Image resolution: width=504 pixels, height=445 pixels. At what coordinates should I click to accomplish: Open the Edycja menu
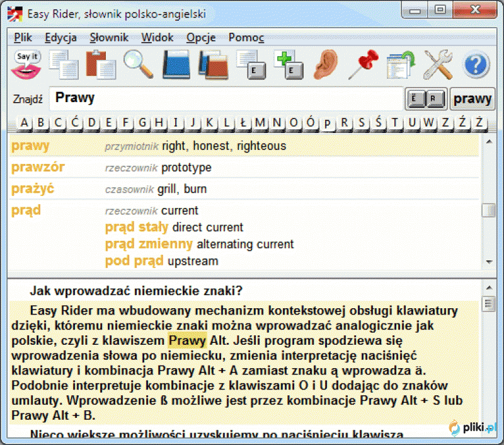pyautogui.click(x=60, y=38)
